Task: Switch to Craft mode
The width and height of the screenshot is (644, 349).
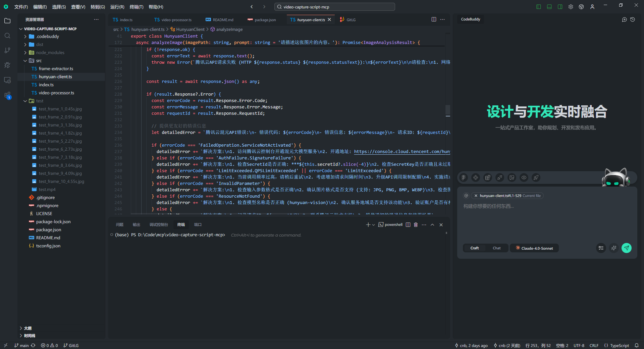Action: tap(475, 248)
